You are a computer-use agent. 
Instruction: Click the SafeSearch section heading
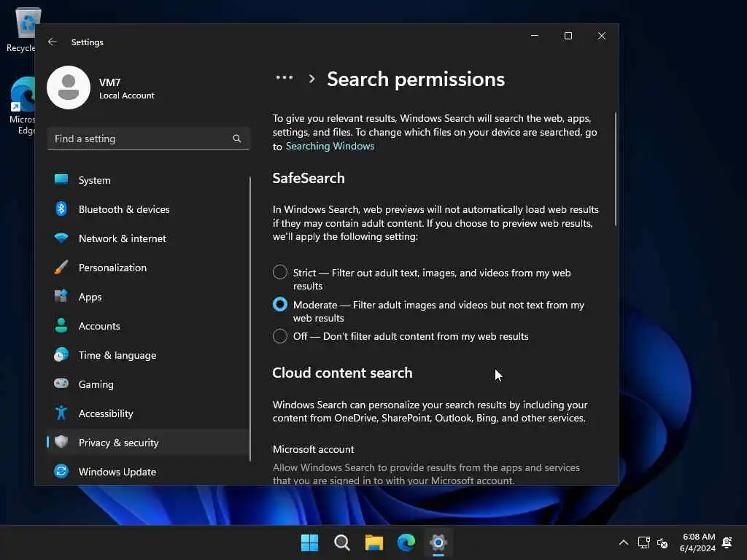tap(309, 178)
